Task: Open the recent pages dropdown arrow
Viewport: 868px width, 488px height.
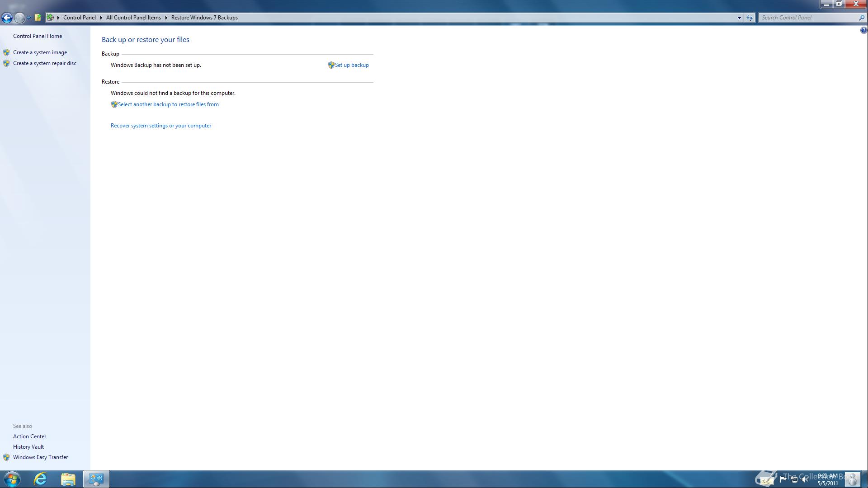Action: coord(29,18)
